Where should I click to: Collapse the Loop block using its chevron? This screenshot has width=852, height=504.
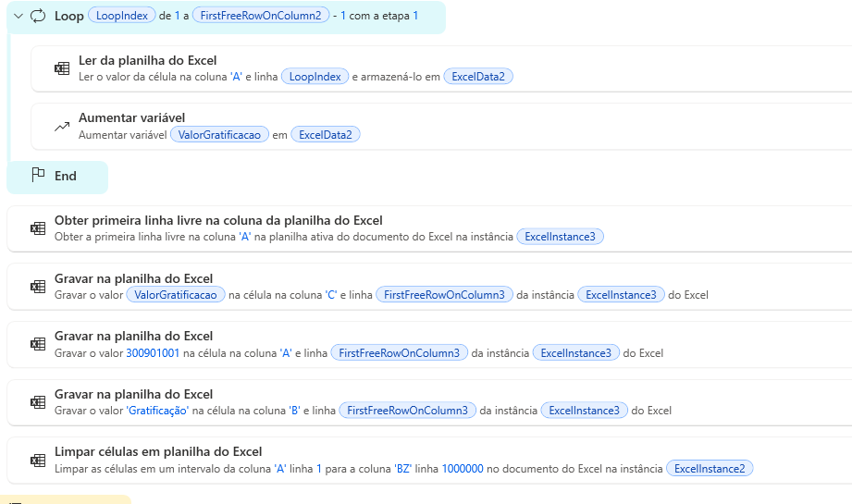18,16
